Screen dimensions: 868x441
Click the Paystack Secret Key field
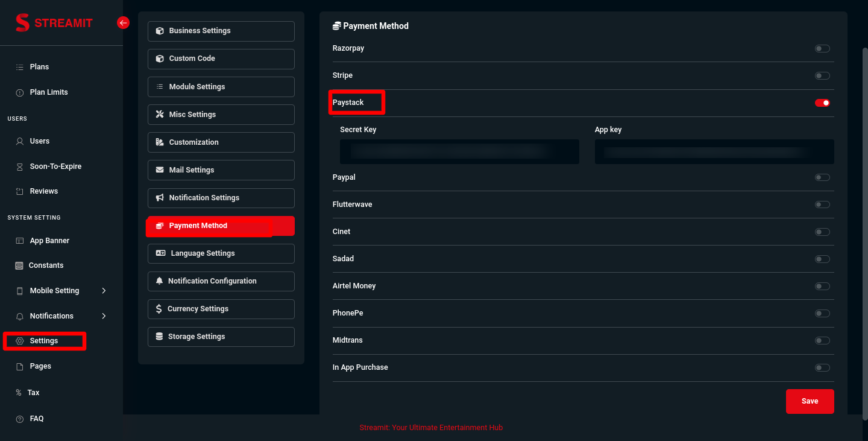(x=459, y=151)
